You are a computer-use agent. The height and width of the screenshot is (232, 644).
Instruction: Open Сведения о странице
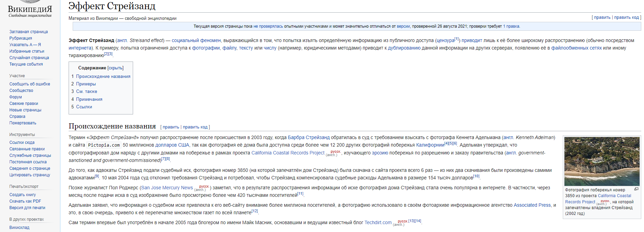point(30,168)
